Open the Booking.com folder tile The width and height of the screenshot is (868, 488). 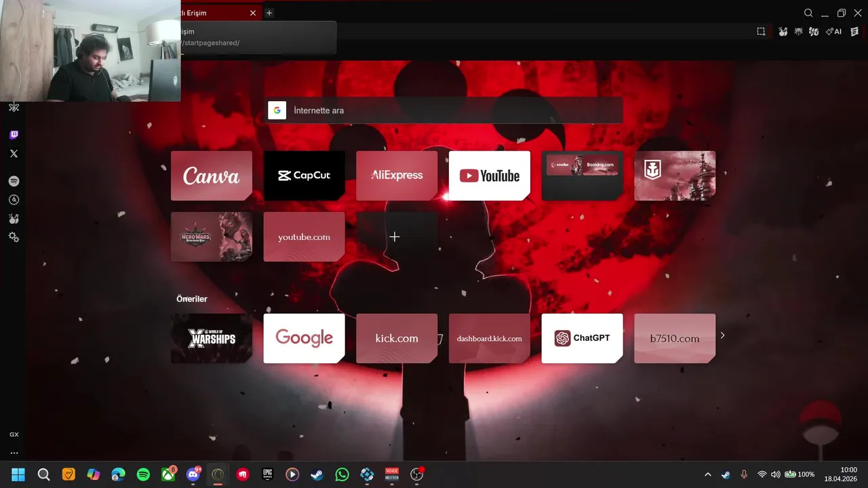pos(582,176)
